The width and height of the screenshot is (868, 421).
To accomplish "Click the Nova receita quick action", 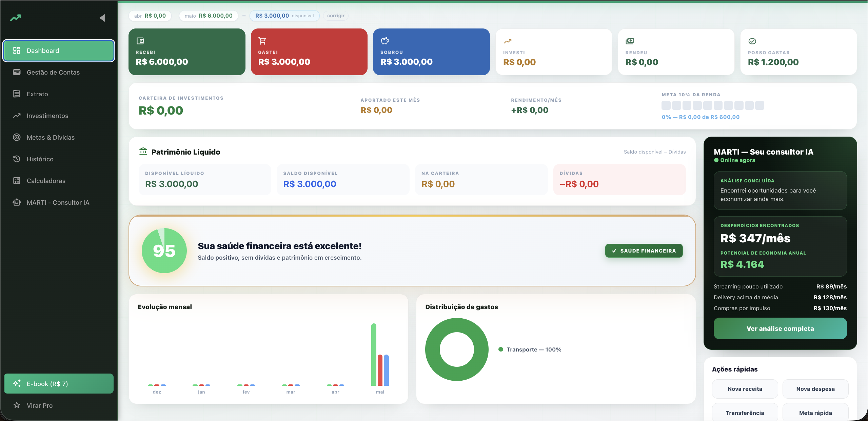I will pos(745,389).
